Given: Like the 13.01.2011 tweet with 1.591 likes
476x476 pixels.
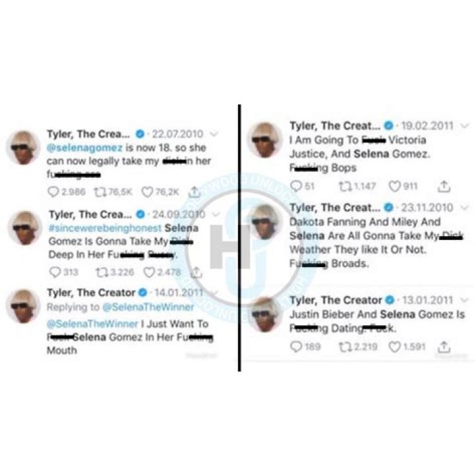Looking at the screenshot, I should [x=395, y=346].
